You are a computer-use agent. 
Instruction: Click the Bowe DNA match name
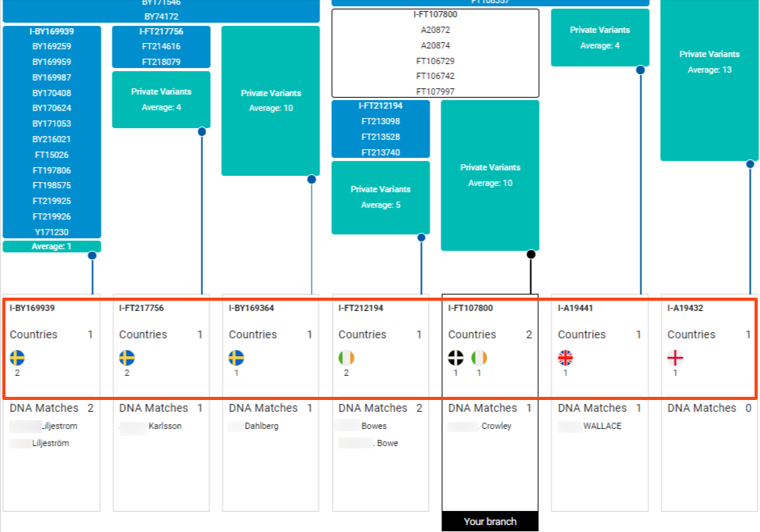pyautogui.click(x=387, y=443)
